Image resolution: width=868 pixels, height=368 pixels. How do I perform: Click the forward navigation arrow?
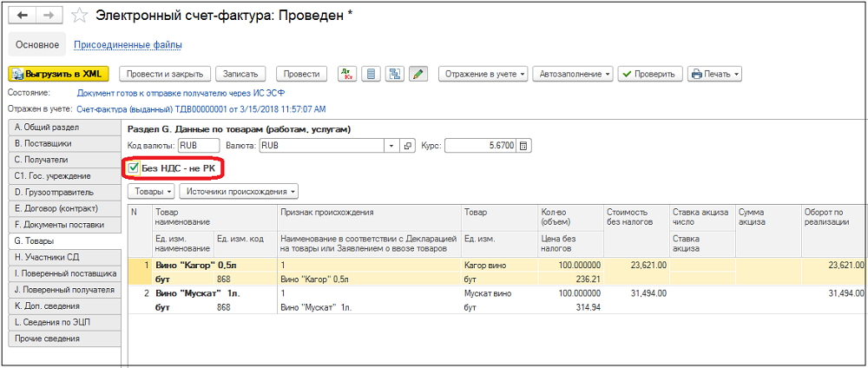pyautogui.click(x=49, y=16)
